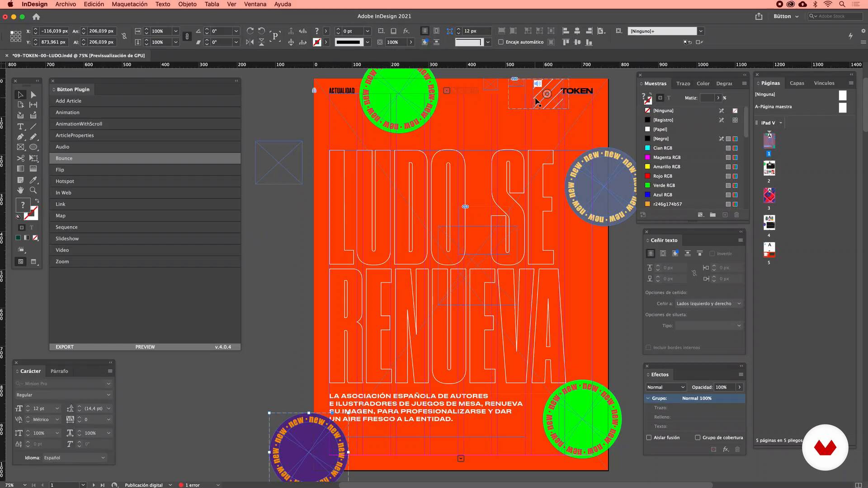Click the Home icon in title bar
The width and height of the screenshot is (868, 488).
[x=36, y=17]
